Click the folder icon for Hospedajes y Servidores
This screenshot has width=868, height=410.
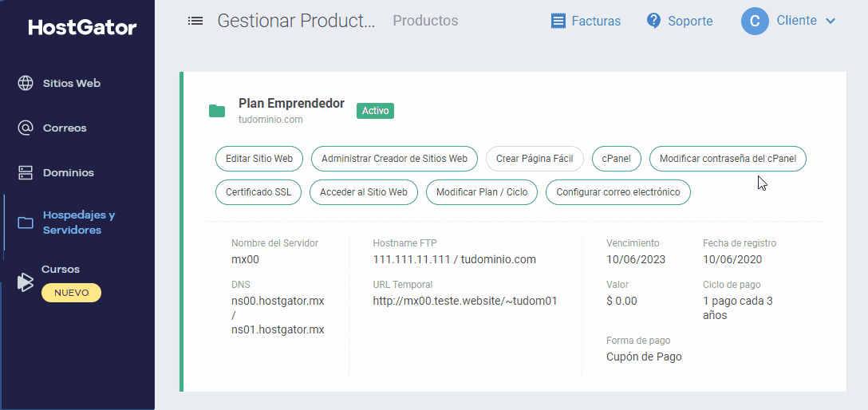coord(26,223)
